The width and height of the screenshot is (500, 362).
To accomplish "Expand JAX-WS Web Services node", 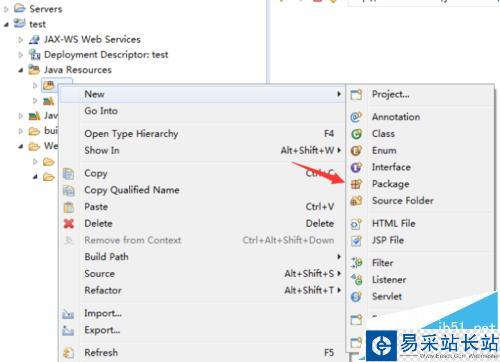I will [21, 40].
